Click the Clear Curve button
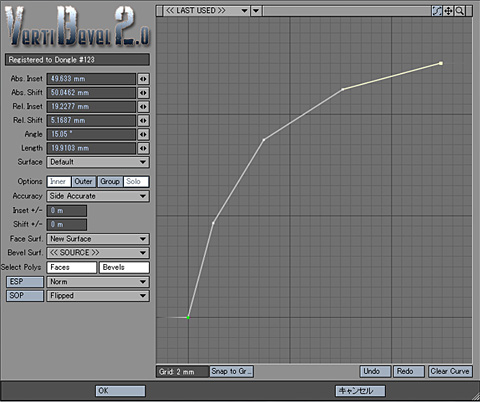Image resolution: width=480 pixels, height=402 pixels. click(x=450, y=371)
